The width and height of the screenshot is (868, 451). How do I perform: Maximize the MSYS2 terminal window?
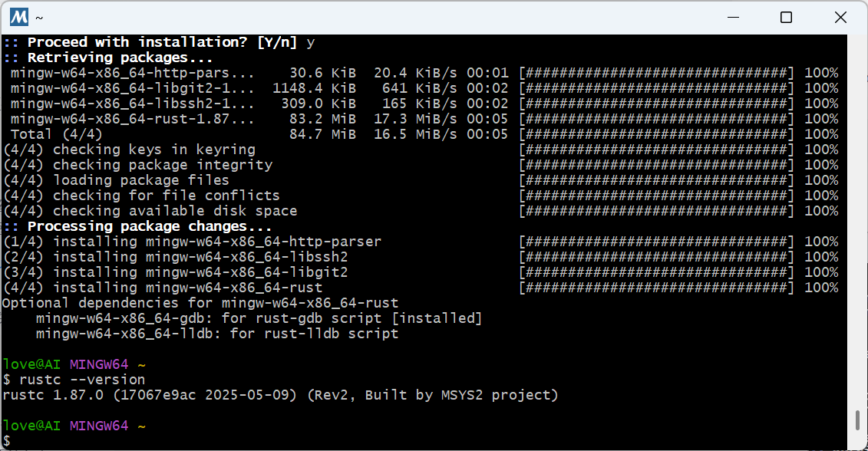coord(786,17)
